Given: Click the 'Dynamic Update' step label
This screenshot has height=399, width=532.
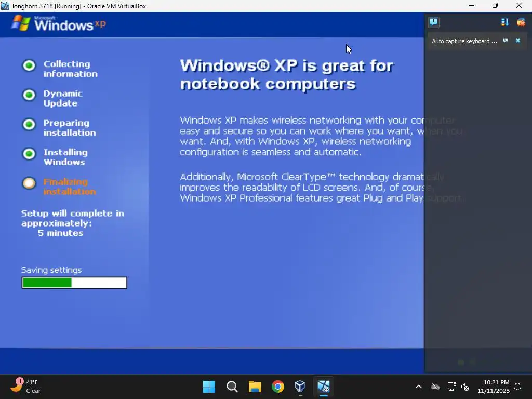Looking at the screenshot, I should (63, 98).
